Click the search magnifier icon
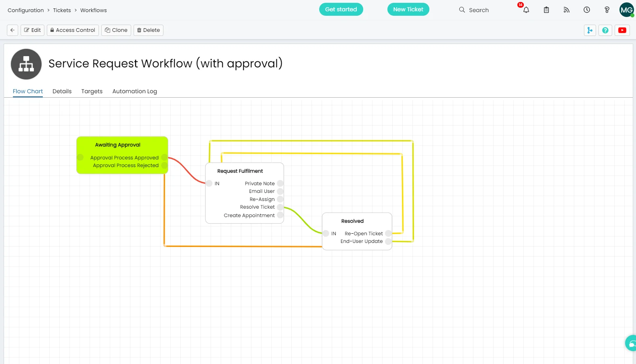The image size is (636, 364). (462, 10)
